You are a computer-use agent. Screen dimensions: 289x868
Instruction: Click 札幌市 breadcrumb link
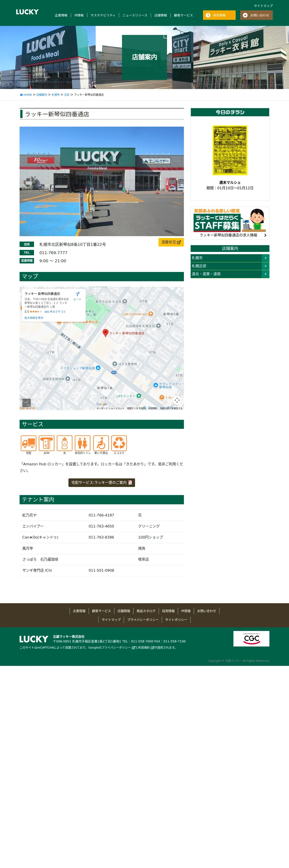point(56,95)
